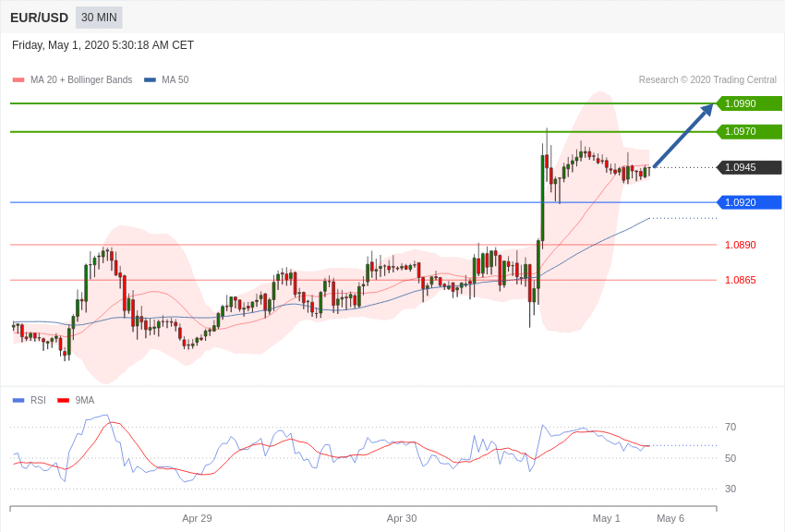
Task: Click the date and time stamp text
Action: point(103,45)
